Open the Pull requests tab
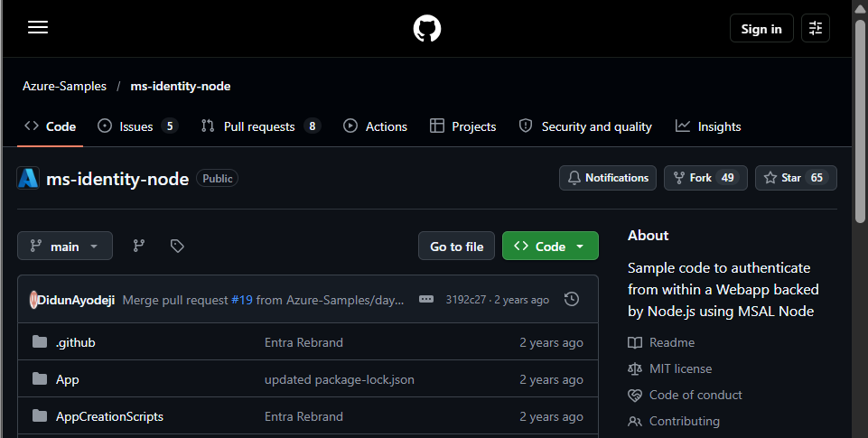Screen dimensions: 868x438 (x=261, y=126)
